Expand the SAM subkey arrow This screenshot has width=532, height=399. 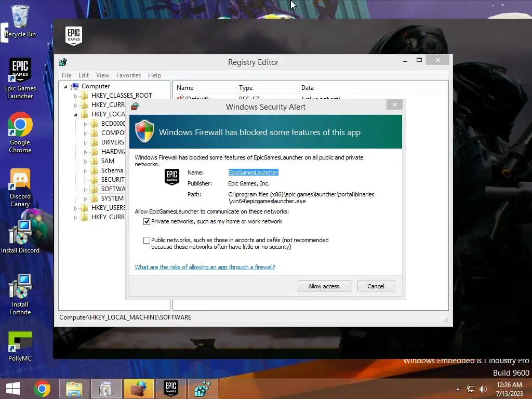click(85, 162)
